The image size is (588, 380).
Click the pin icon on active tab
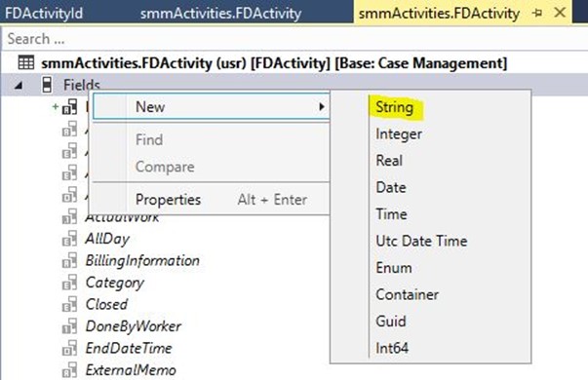[537, 13]
